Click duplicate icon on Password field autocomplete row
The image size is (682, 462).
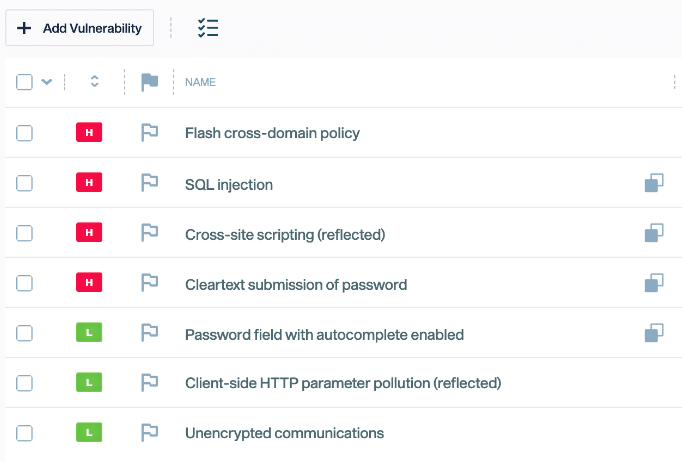pyautogui.click(x=654, y=333)
